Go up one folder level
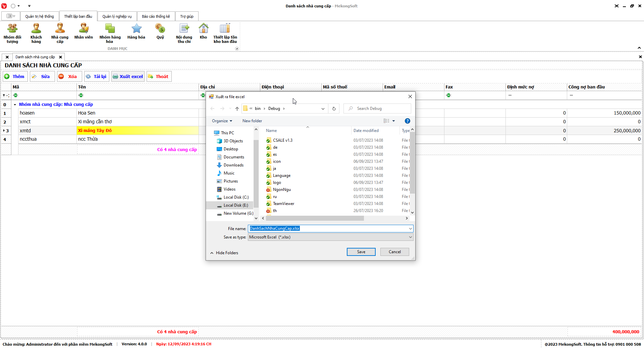The width and height of the screenshot is (644, 348). tap(237, 109)
